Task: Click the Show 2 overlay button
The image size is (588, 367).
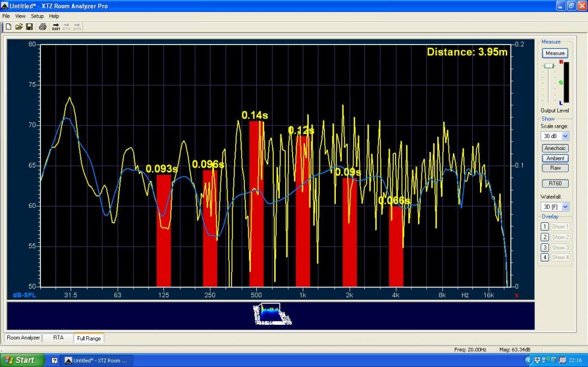Action: click(x=560, y=237)
